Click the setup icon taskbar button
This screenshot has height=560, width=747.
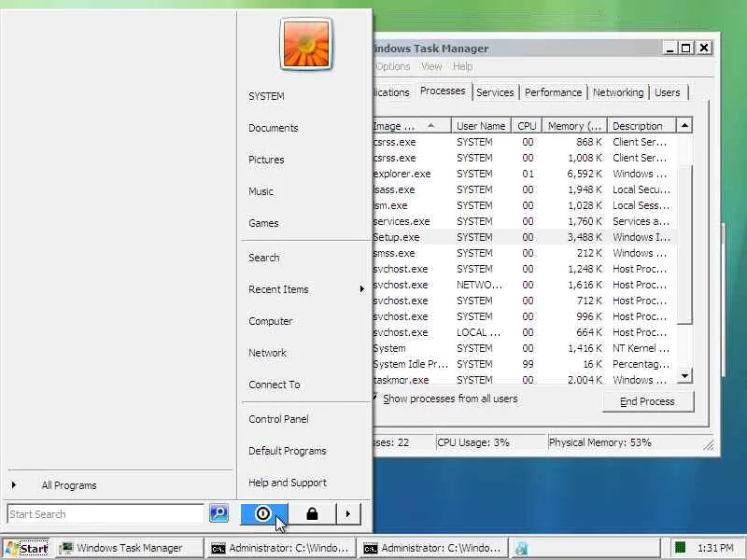click(x=585, y=548)
